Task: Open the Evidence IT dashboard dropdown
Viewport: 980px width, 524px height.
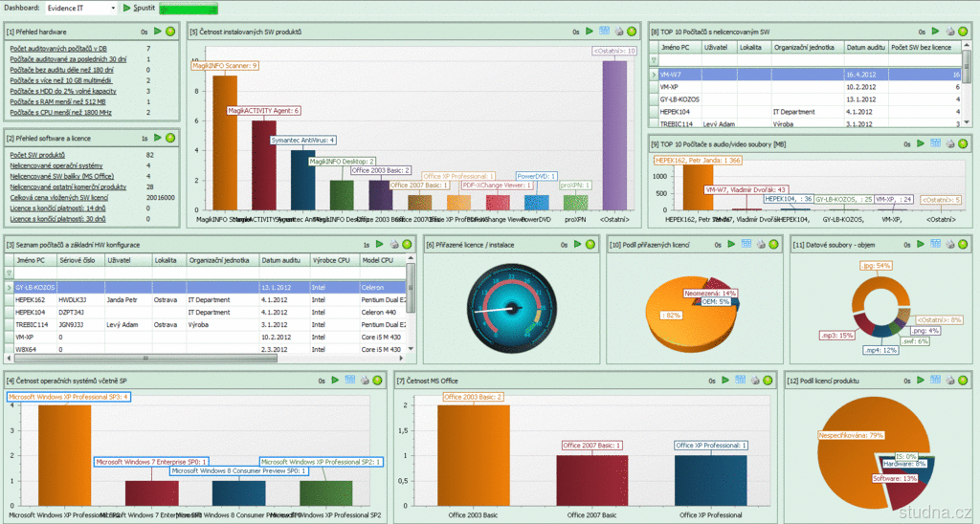Action: coord(112,8)
